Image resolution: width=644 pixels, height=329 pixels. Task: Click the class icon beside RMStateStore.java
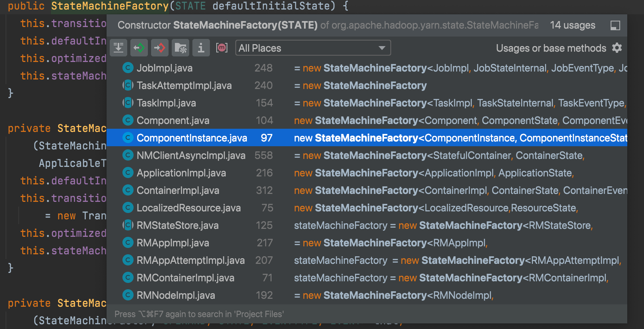click(128, 225)
